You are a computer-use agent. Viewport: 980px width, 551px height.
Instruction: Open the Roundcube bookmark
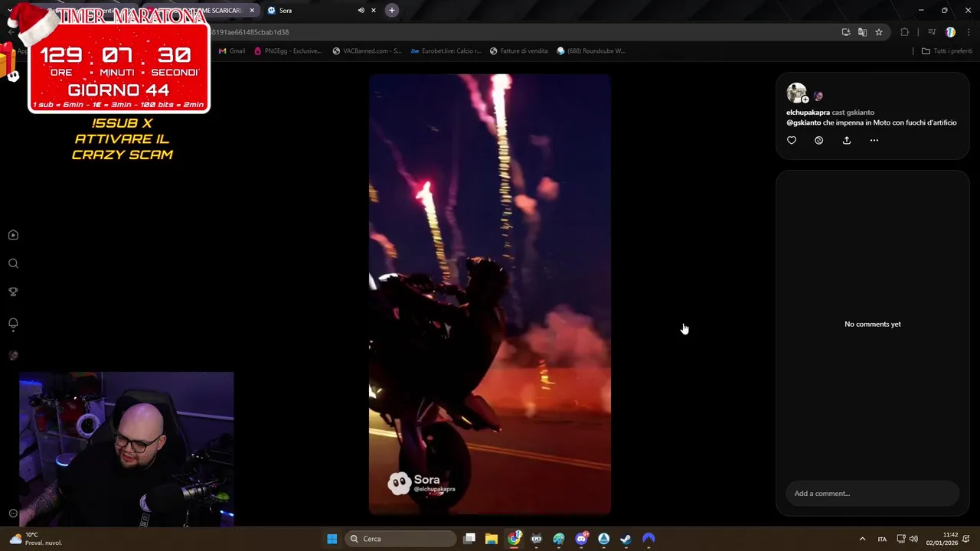pyautogui.click(x=591, y=51)
